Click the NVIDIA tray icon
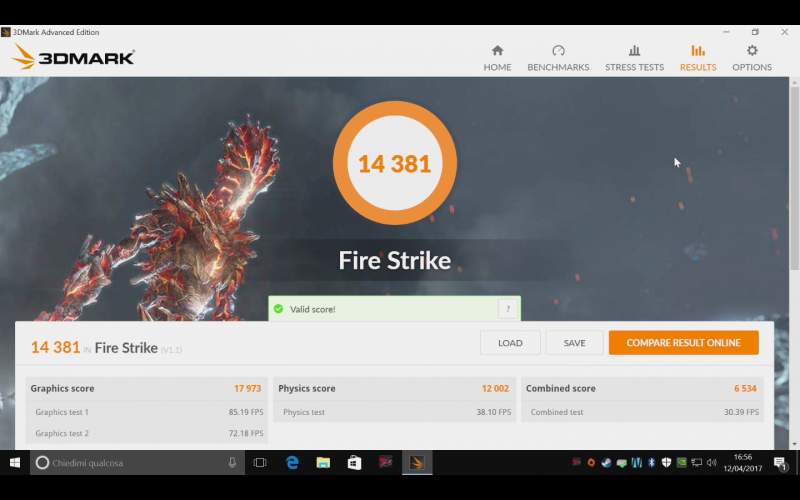This screenshot has height=500, width=800. pyautogui.click(x=682, y=463)
